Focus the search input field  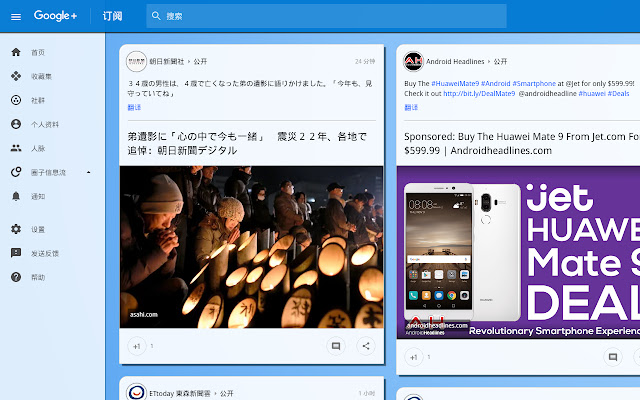pyautogui.click(x=327, y=16)
